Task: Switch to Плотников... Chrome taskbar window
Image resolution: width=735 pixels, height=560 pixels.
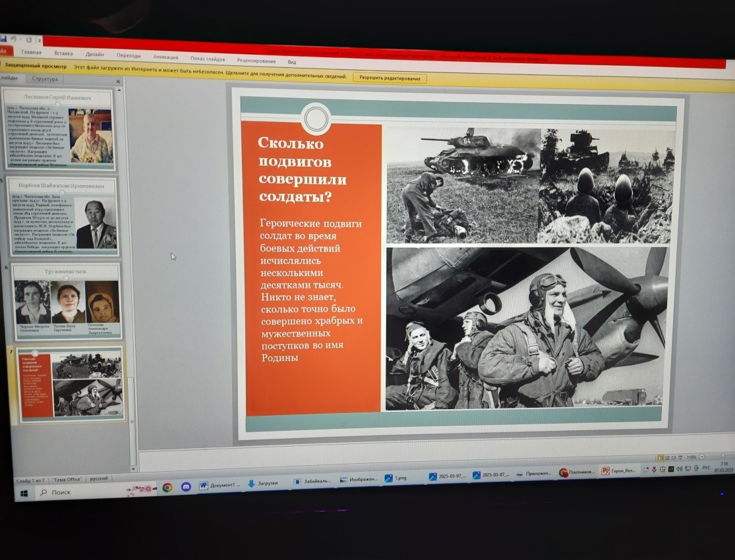Action: click(577, 472)
